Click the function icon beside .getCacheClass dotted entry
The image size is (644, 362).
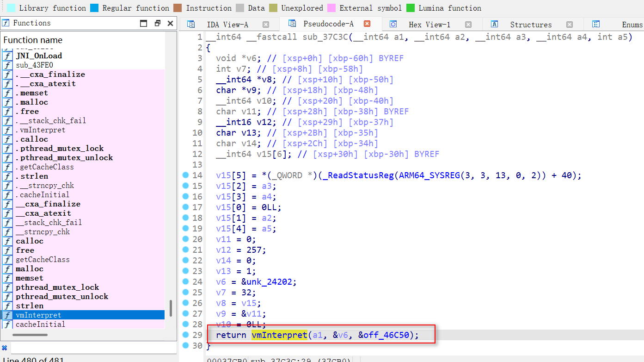coord(7,167)
